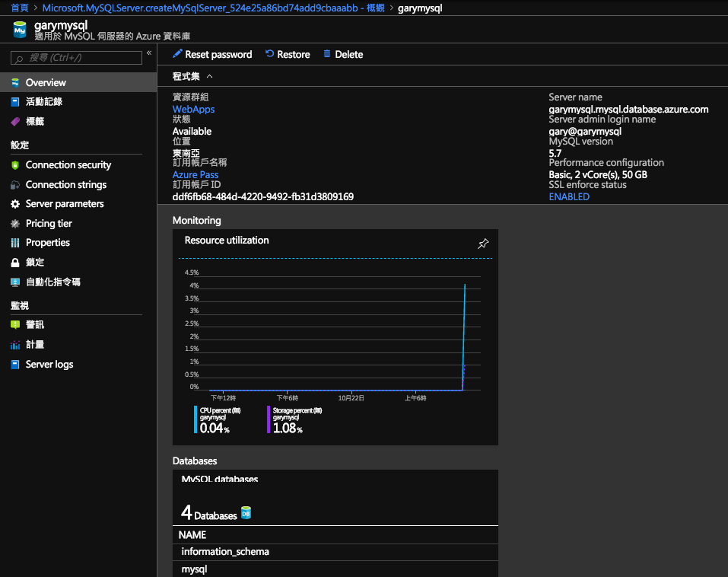Click the 計量 metrics chart icon
Viewport: 728px width, 577px height.
click(15, 345)
